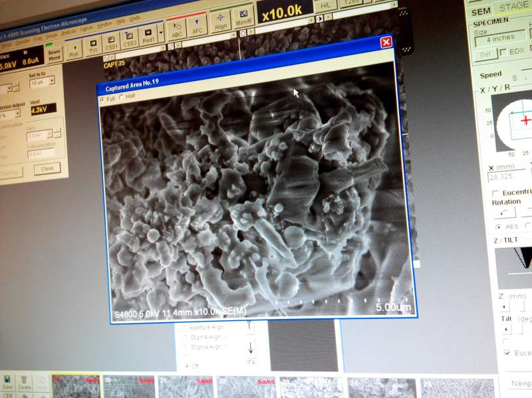This screenshot has height=398, width=532.
Task: Click the Align icon
Action: [x=220, y=21]
